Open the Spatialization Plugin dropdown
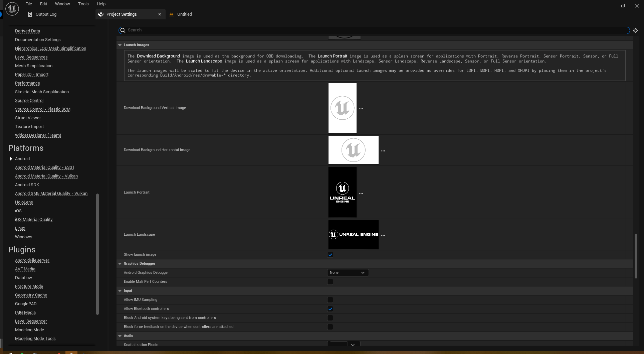Image resolution: width=644 pixels, height=354 pixels. [x=344, y=344]
